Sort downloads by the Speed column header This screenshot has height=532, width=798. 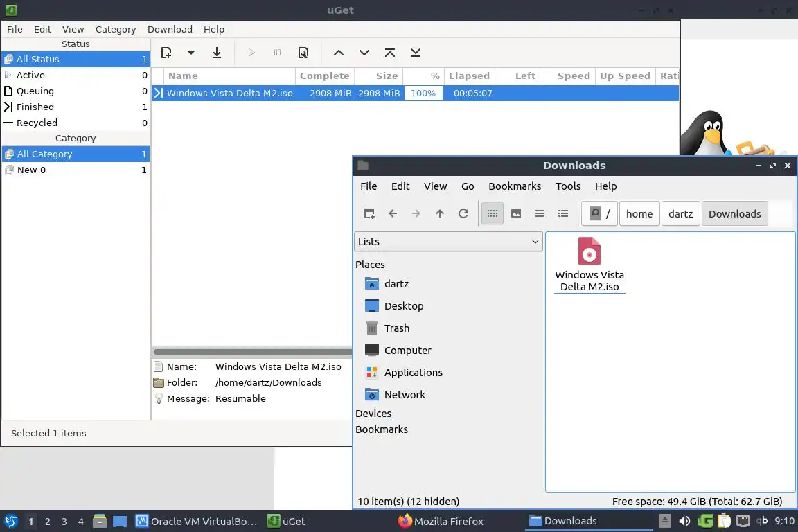(567, 76)
